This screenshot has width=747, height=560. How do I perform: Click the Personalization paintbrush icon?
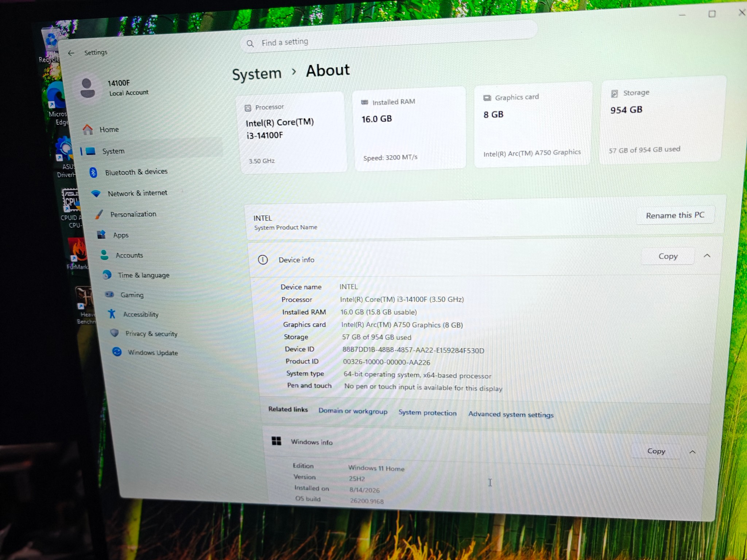[99, 214]
